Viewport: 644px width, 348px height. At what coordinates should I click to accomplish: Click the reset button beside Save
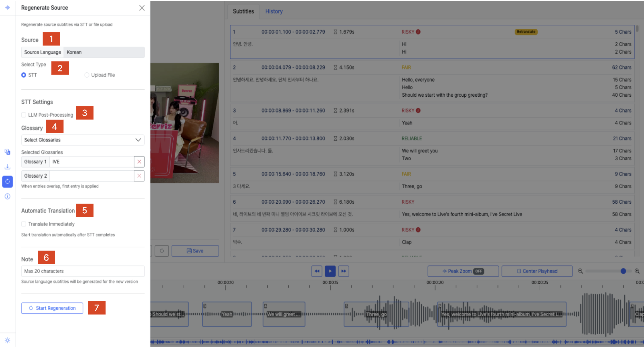click(x=162, y=251)
